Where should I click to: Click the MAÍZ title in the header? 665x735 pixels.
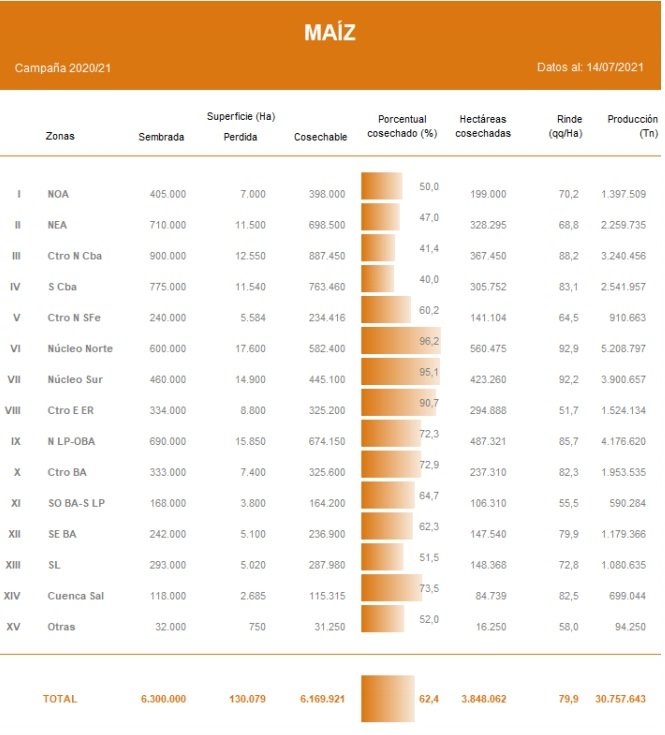point(330,33)
